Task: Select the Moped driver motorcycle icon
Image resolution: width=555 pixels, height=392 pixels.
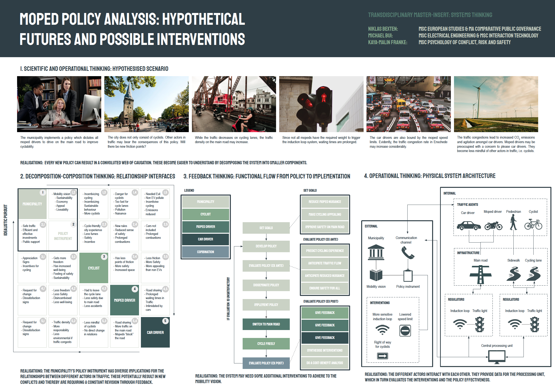Action: [493, 226]
